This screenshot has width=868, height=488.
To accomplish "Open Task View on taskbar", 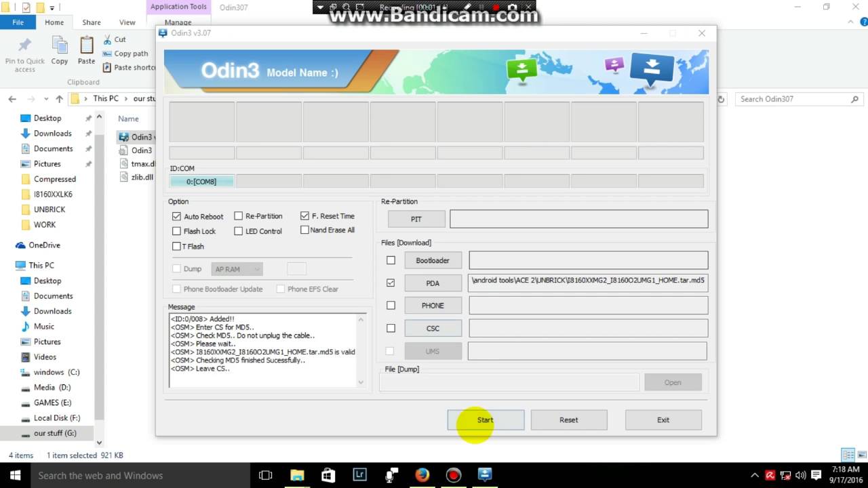I will pyautogui.click(x=266, y=475).
